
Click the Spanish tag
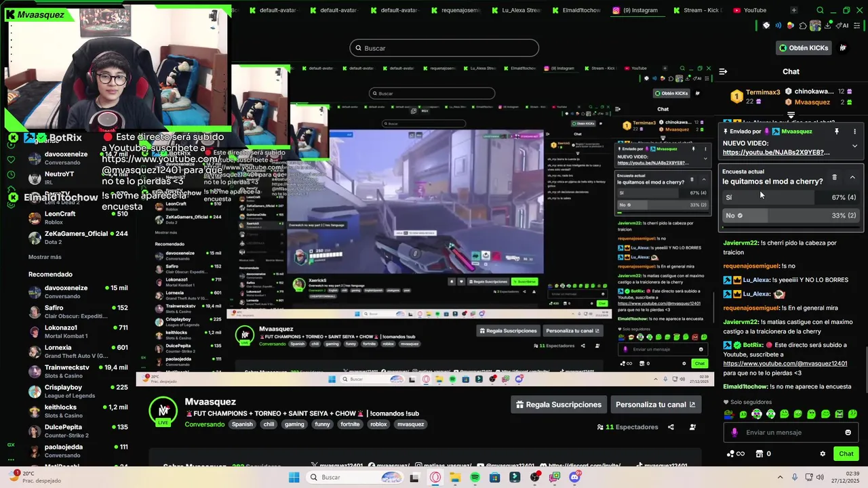pyautogui.click(x=242, y=424)
